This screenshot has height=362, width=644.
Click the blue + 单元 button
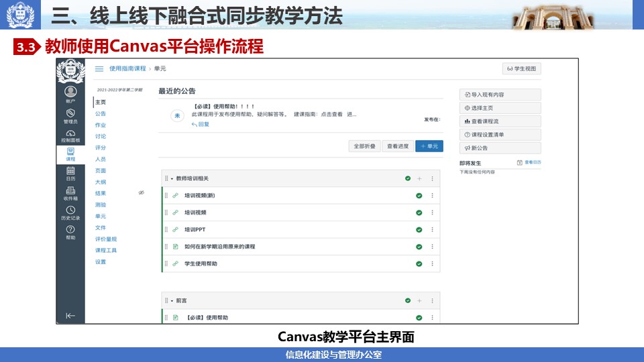(429, 146)
